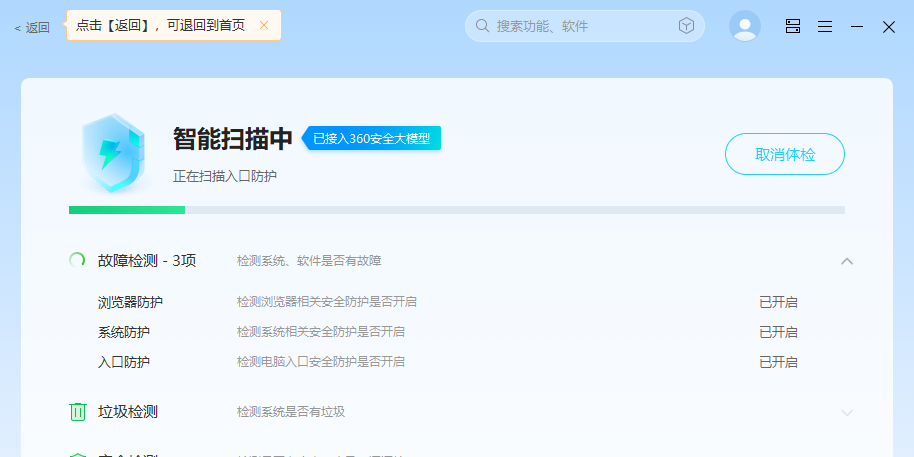Click the 已开启 status for 入口防护
The width and height of the screenshot is (914, 457).
(778, 362)
